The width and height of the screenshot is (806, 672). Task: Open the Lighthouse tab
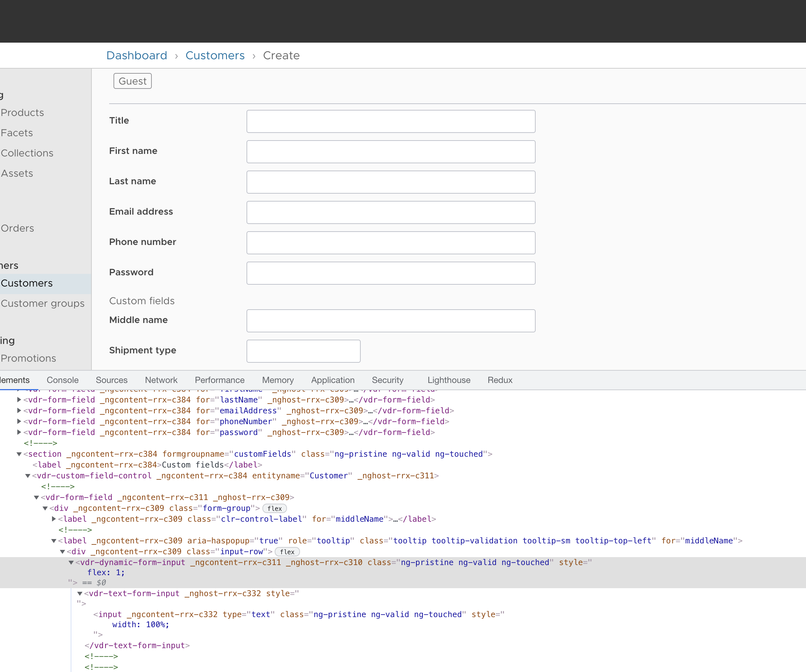click(x=448, y=380)
